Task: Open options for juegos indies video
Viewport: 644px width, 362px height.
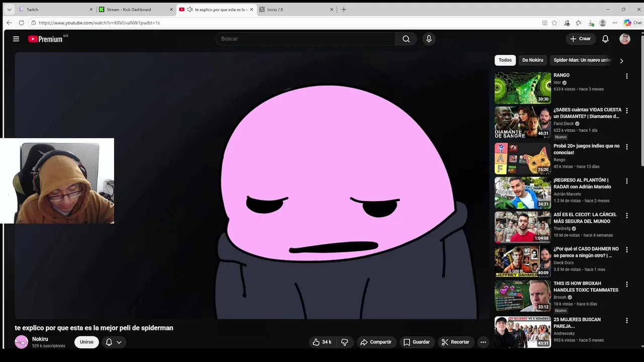Action: (x=626, y=147)
